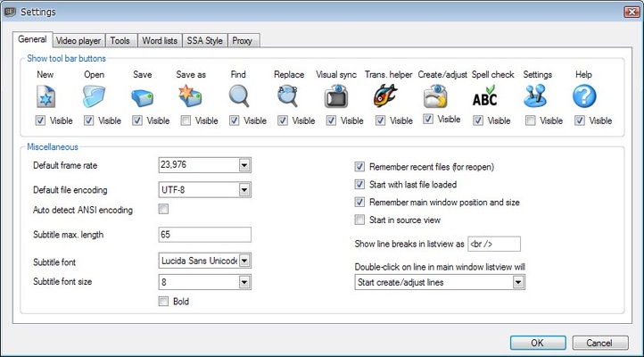The image size is (644, 357).
Task: Click the Spell check ABC icon
Action: [485, 96]
